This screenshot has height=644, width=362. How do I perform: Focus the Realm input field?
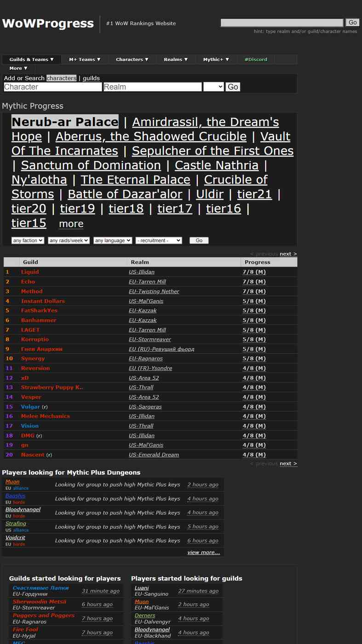coord(153,87)
